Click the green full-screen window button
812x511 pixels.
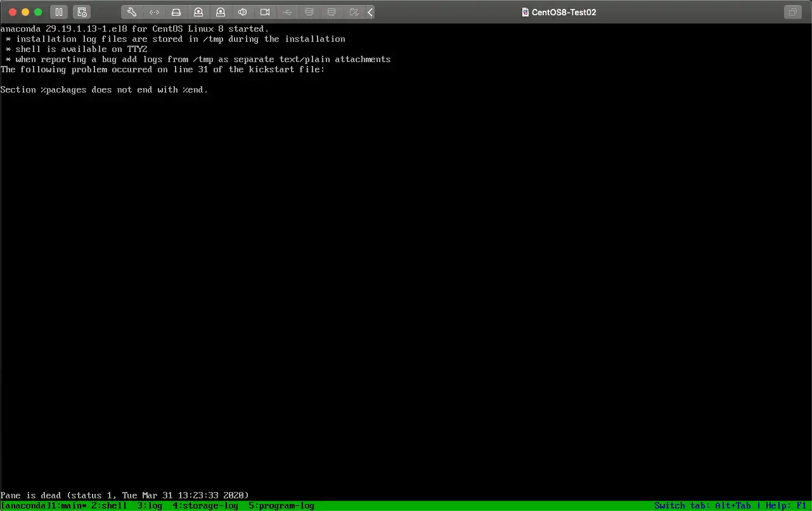[38, 12]
